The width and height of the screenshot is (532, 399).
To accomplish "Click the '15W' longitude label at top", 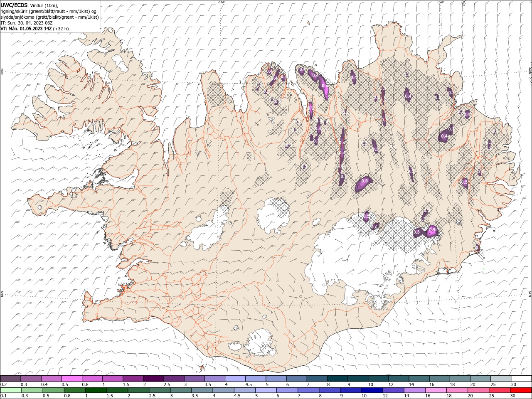I will [x=440, y=2].
